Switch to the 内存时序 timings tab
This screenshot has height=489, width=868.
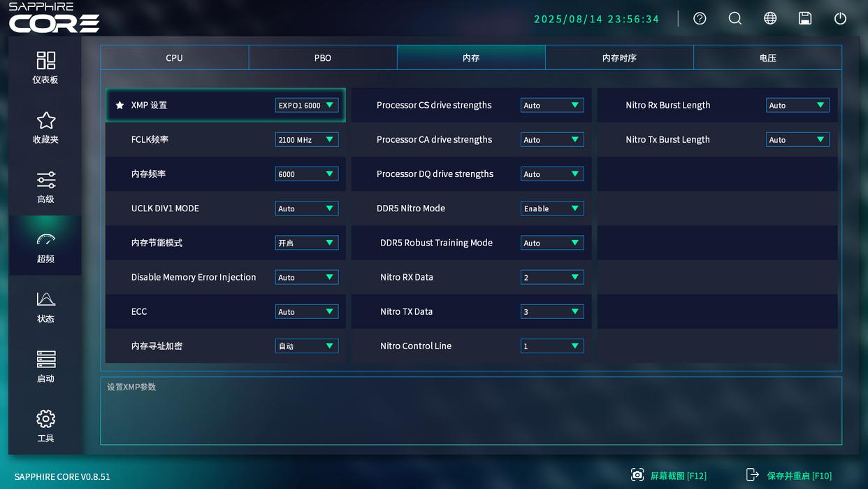click(x=619, y=57)
